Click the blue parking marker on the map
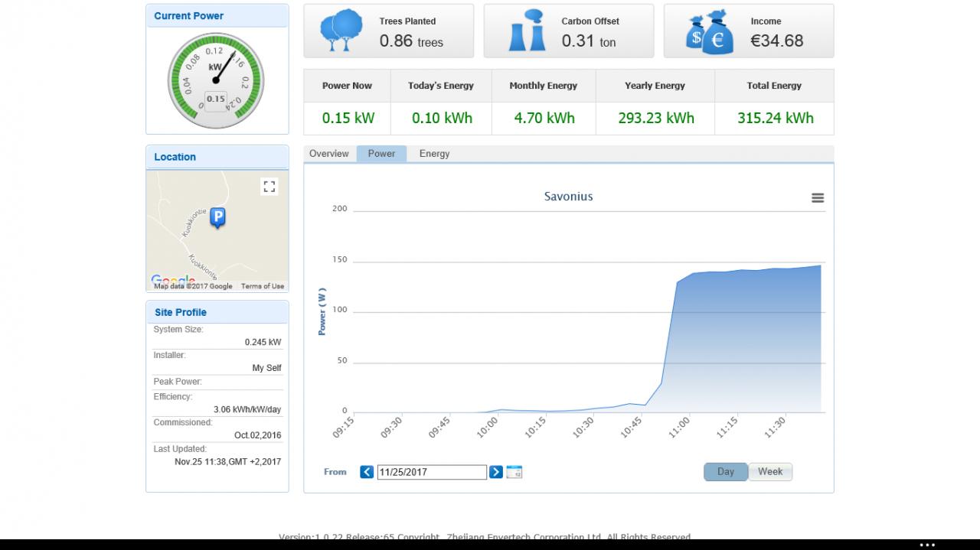Image resolution: width=980 pixels, height=550 pixels. coord(217,219)
